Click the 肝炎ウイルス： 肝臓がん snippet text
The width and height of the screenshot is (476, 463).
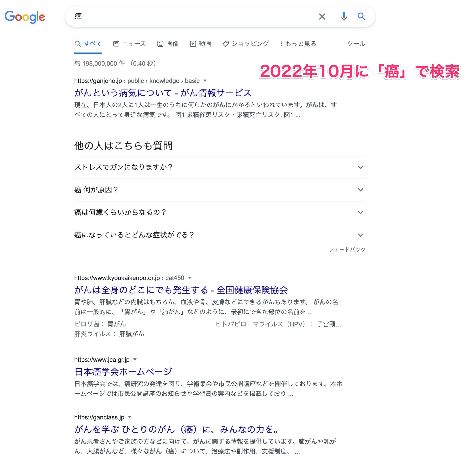tap(109, 334)
